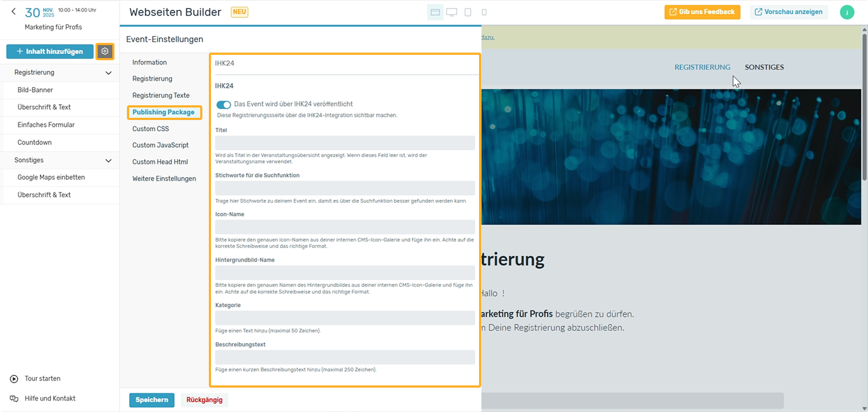The height and width of the screenshot is (412, 868).
Task: Click the REGISTRIERUNG nav link in preview
Action: 702,67
